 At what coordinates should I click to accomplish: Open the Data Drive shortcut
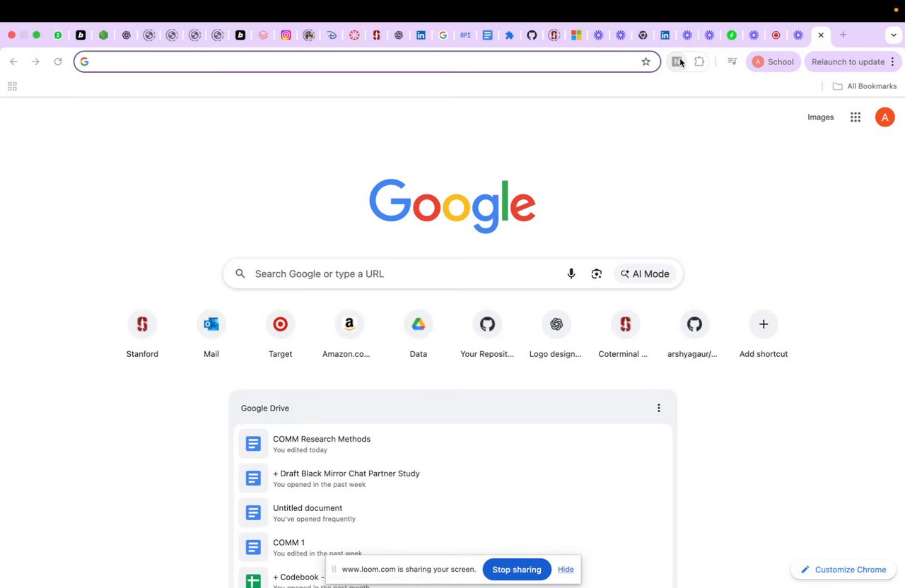pos(419,334)
